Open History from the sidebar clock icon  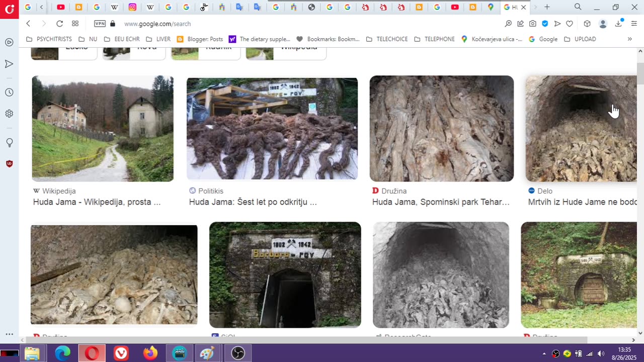tap(9, 93)
